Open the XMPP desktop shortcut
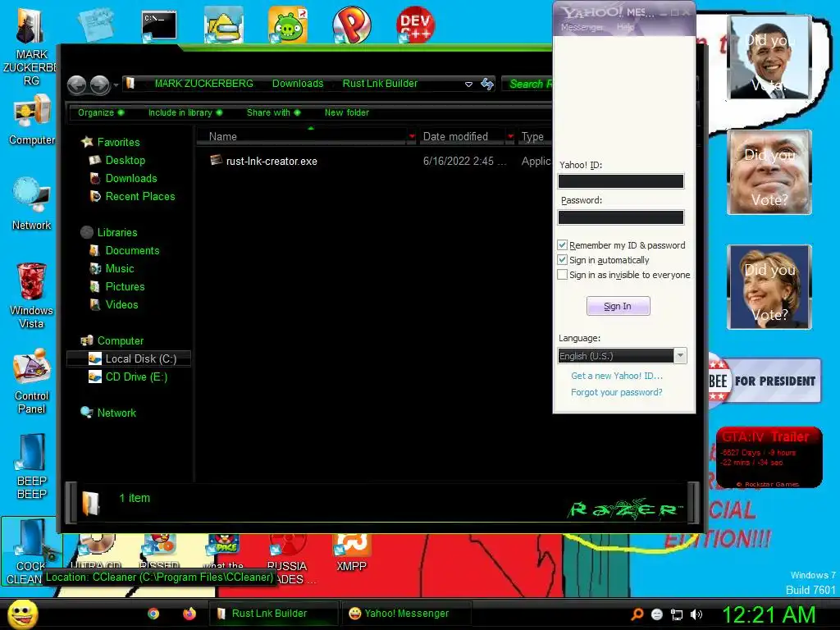840x630 pixels. click(x=351, y=554)
